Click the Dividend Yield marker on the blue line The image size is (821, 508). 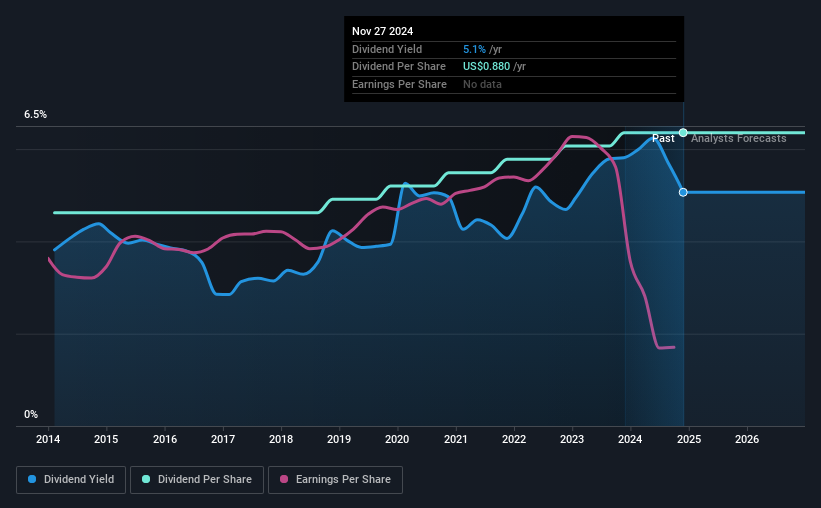pyautogui.click(x=683, y=192)
